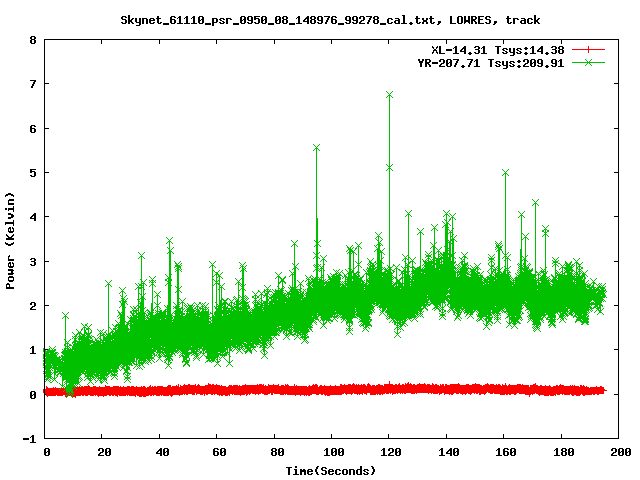Image resolution: width=640 pixels, height=480 pixels.
Task: Click the red line sample in legend
Action: click(589, 49)
